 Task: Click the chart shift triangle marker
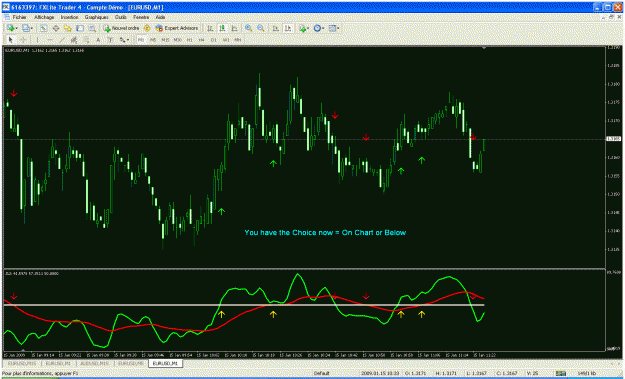tap(484, 48)
